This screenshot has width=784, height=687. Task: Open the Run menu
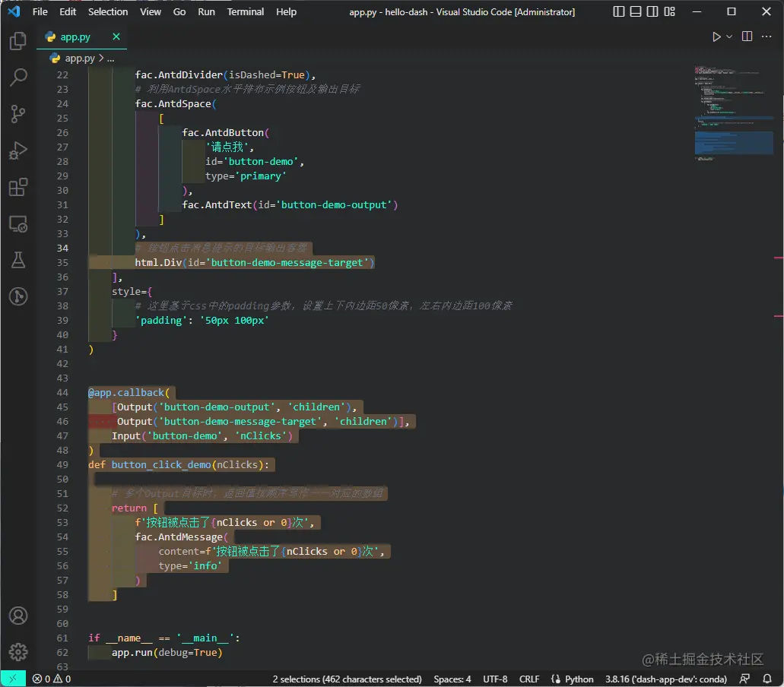pos(206,11)
